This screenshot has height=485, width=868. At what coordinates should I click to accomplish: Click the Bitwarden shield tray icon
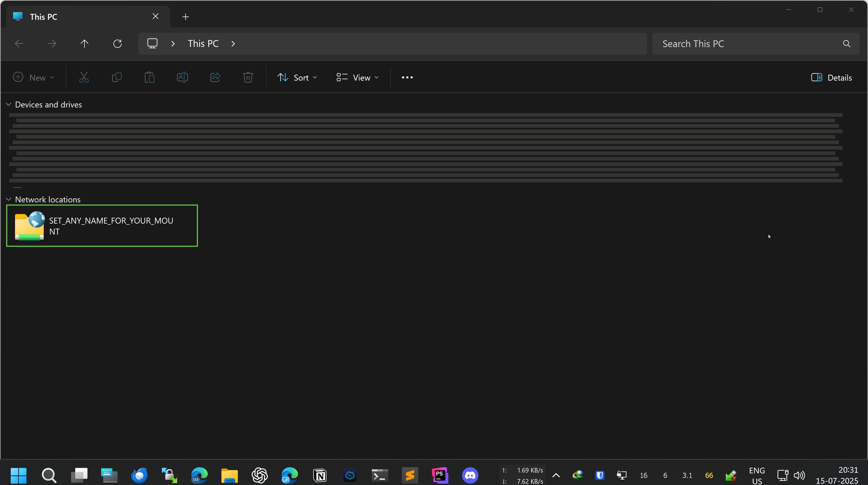tap(600, 475)
